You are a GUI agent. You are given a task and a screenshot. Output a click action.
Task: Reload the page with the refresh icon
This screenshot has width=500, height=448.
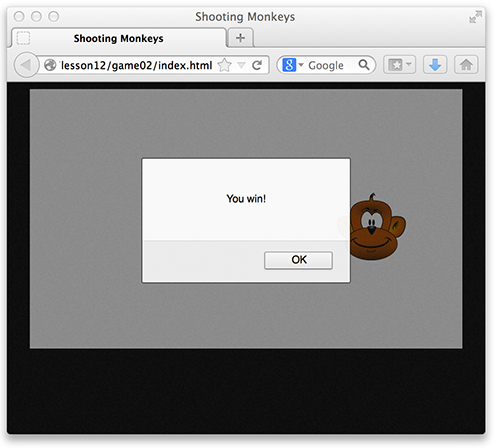coord(257,65)
